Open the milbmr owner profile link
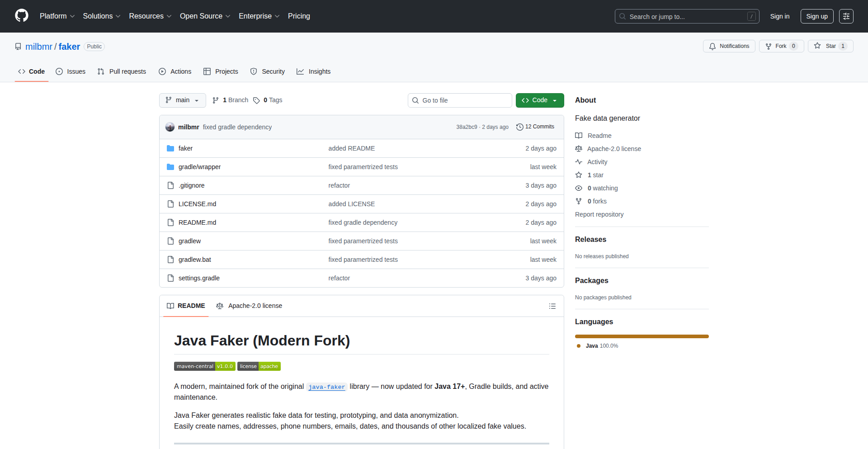This screenshot has height=449, width=868. (x=39, y=47)
